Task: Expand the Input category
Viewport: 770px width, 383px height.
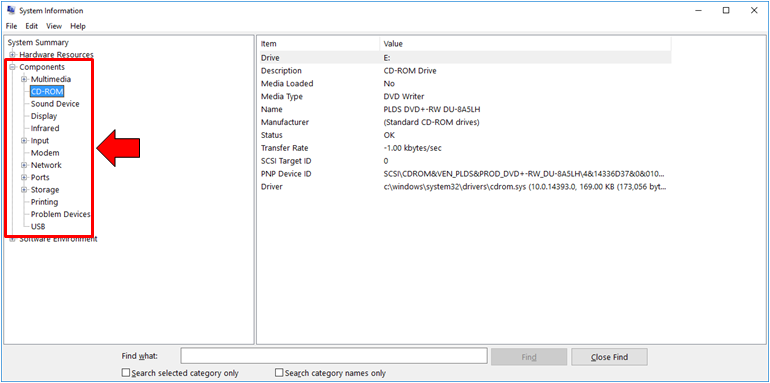Action: (x=24, y=140)
